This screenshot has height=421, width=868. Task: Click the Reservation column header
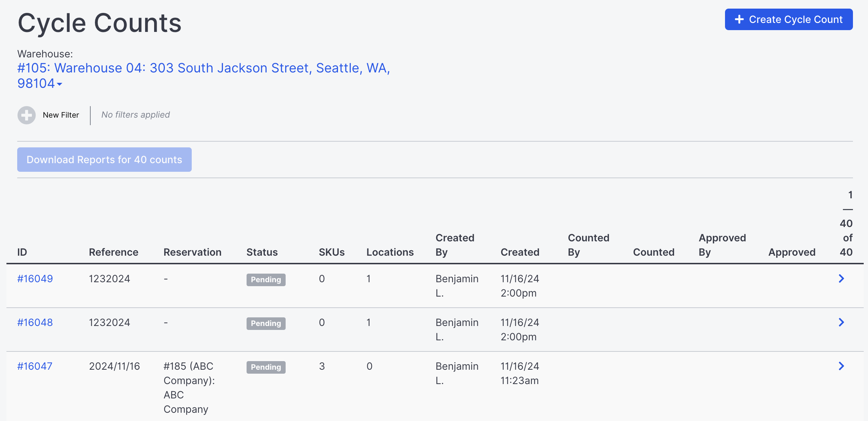tap(192, 252)
